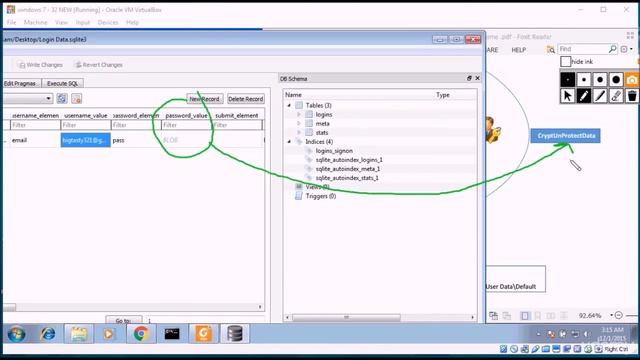
Task: Expand the stats table node
Action: click(299, 132)
